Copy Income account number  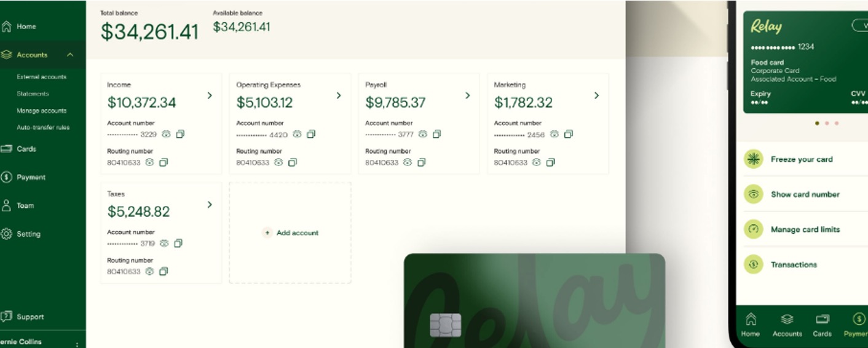pos(180,134)
